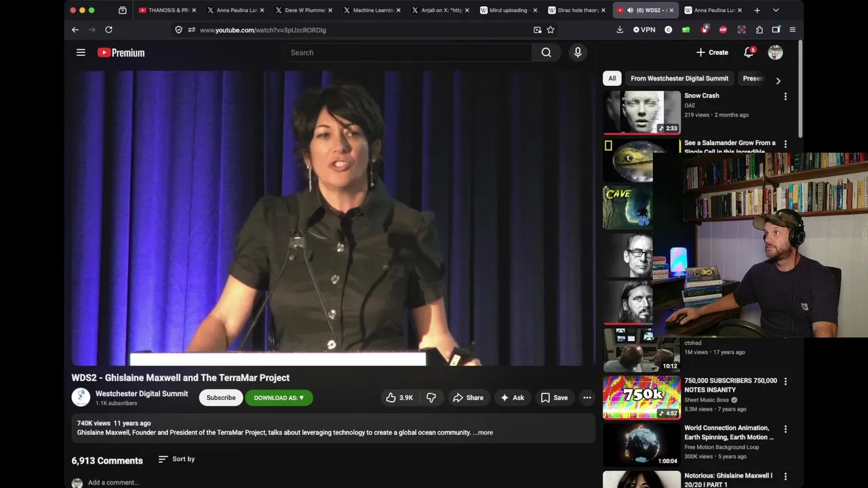Open the YouTube guide hamburger menu

[x=81, y=52]
